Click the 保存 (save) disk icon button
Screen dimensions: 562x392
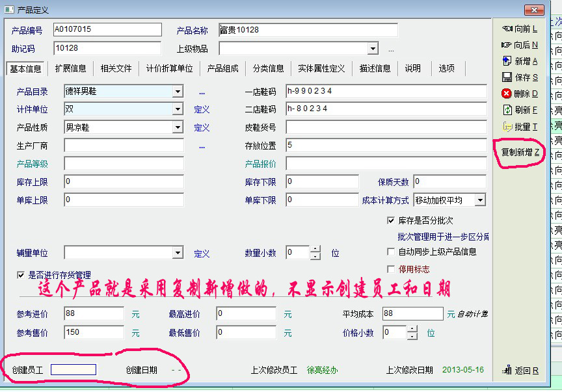tap(520, 77)
